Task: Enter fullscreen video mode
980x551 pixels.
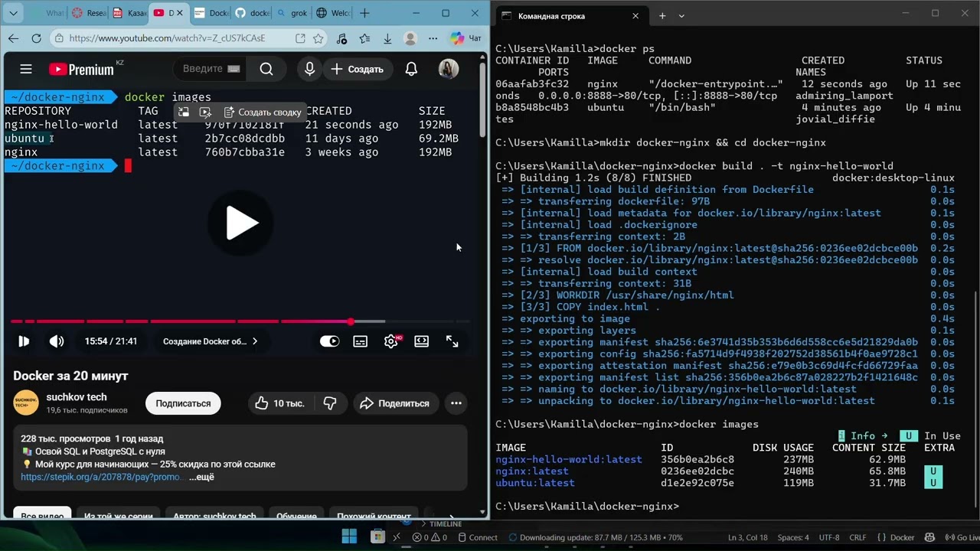Action: [452, 341]
